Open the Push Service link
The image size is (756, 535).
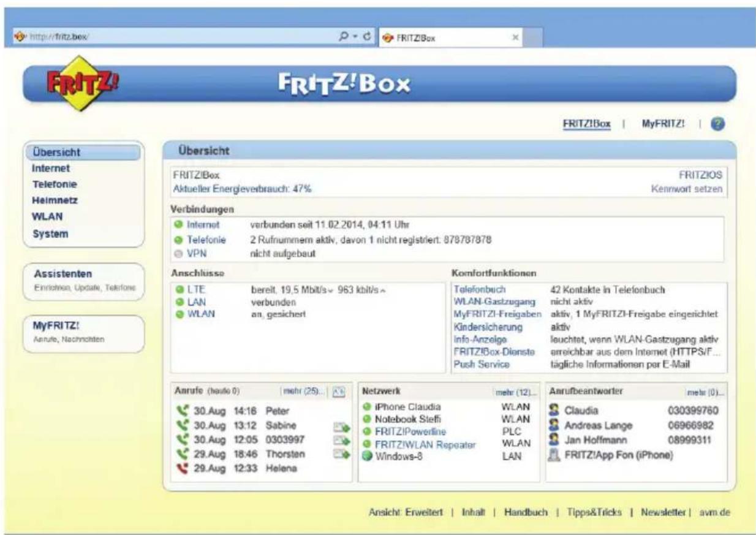click(481, 364)
